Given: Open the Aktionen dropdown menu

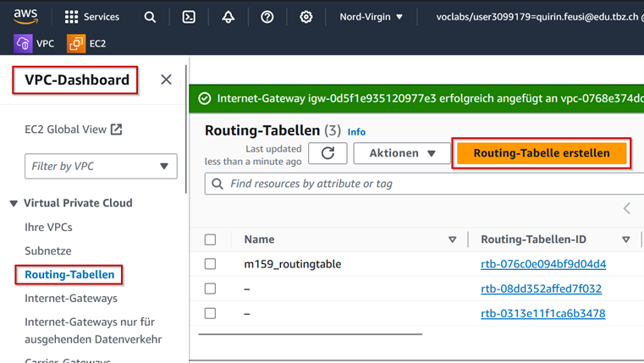Looking at the screenshot, I should 402,153.
